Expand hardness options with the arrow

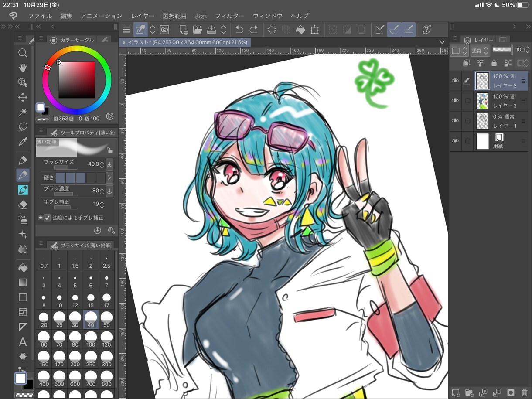(109, 177)
